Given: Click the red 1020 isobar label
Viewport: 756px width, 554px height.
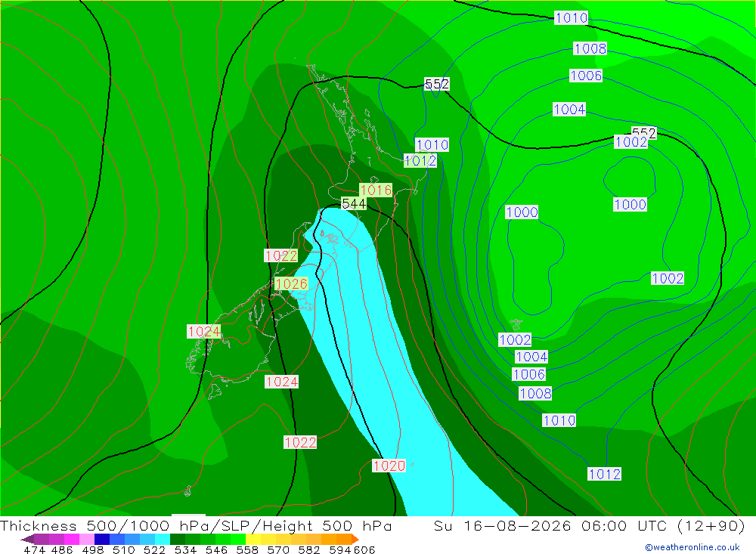Looking at the screenshot, I should coord(389,466).
